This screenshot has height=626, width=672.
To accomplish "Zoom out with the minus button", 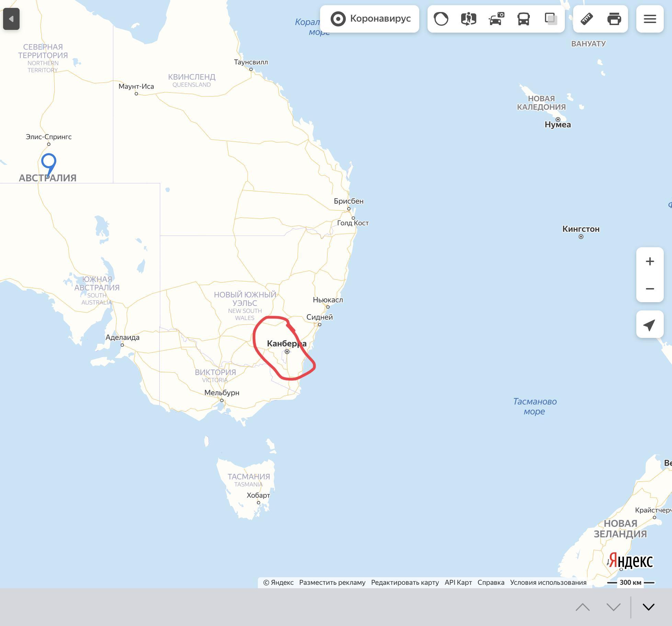I will pos(650,289).
